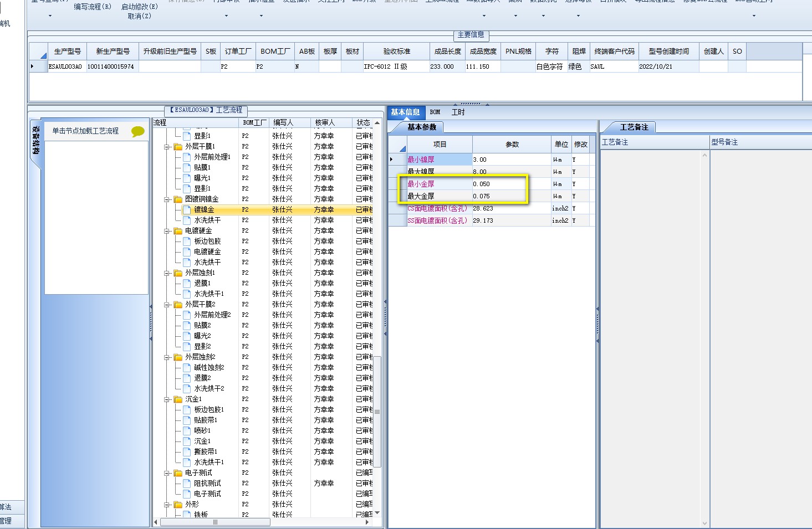Switch to the 基本信息 tab
Image resolution: width=812 pixels, height=529 pixels.
click(x=405, y=112)
